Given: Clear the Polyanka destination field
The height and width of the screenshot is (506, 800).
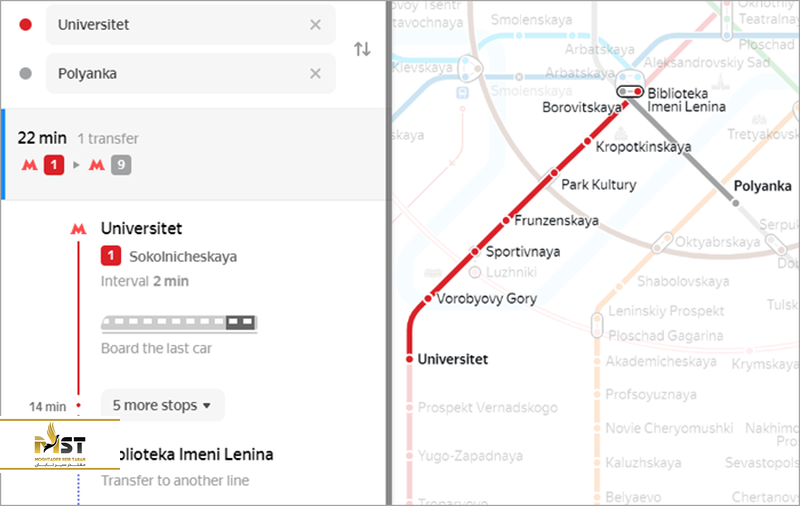Looking at the screenshot, I should (316, 73).
